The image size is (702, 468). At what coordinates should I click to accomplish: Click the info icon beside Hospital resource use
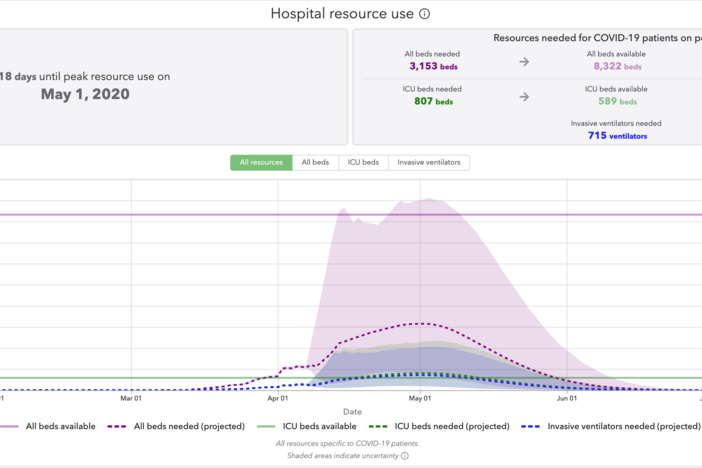click(424, 14)
